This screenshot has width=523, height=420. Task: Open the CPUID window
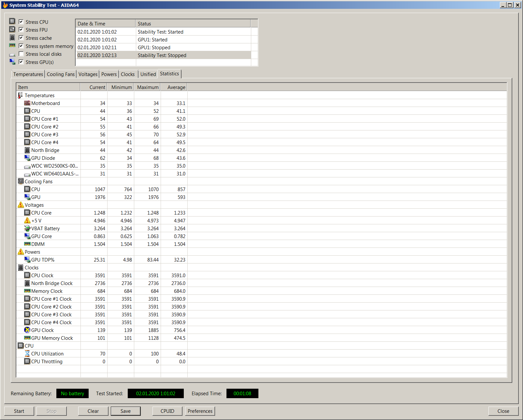167,411
